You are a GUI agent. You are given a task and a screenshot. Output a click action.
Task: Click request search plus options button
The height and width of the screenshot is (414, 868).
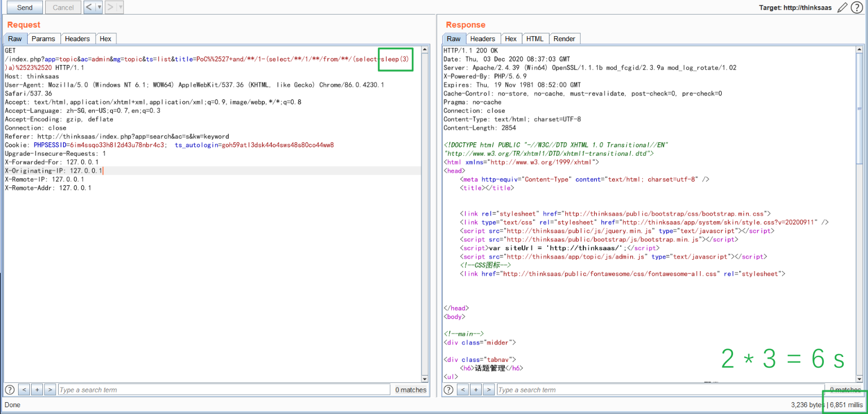pyautogui.click(x=37, y=390)
